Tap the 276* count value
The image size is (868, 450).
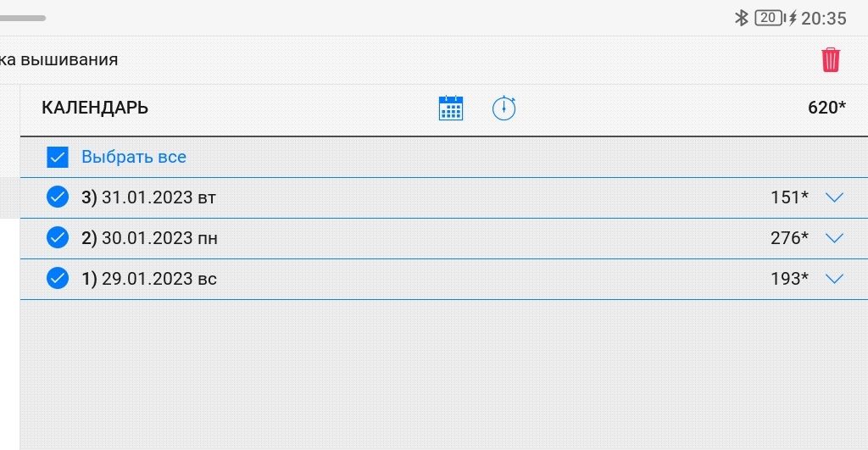789,238
